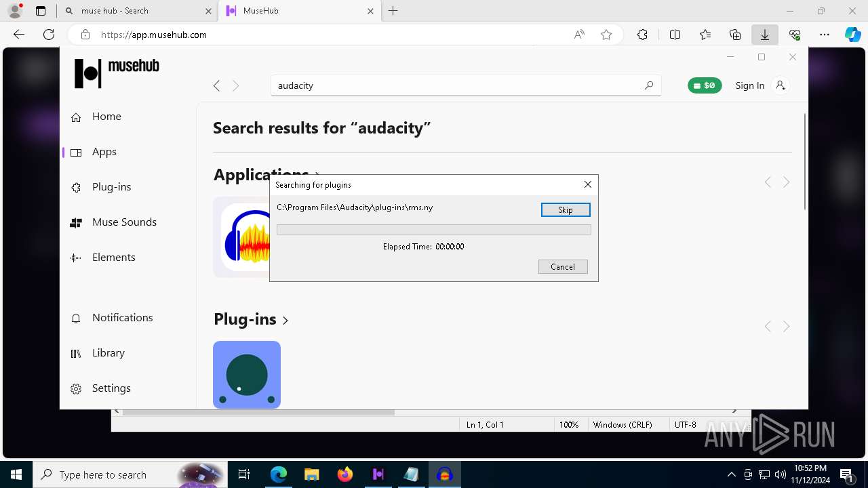This screenshot has height=488, width=868.
Task: Click the browser back arrow
Action: pyautogui.click(x=19, y=35)
